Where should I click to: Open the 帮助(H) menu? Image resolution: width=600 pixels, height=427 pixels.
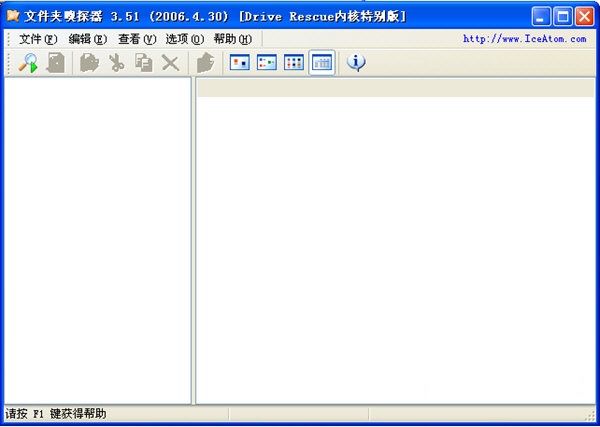(233, 39)
